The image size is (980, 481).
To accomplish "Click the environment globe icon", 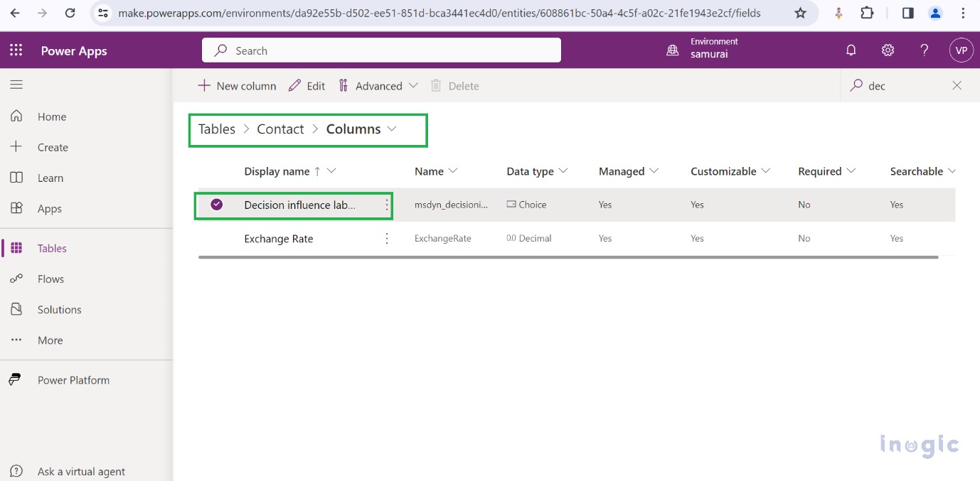I will pyautogui.click(x=672, y=50).
